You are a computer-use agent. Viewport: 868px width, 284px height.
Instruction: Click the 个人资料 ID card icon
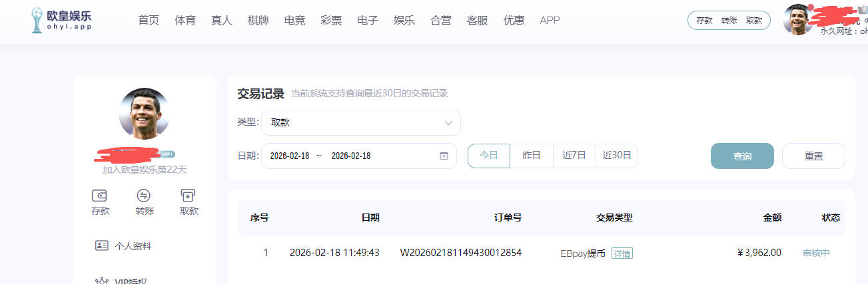coord(101,245)
